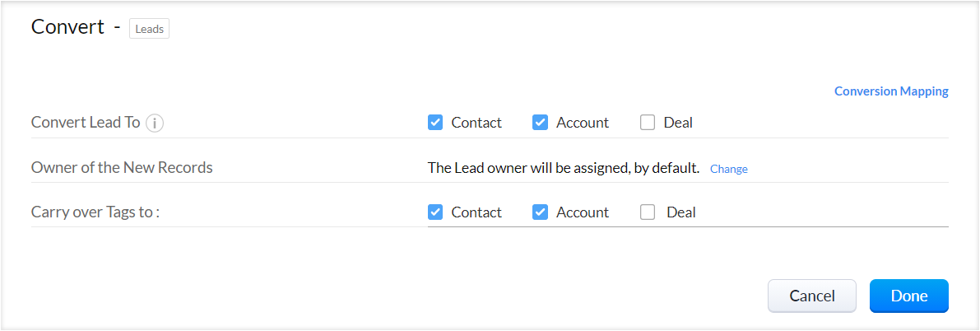This screenshot has height=331, width=980.
Task: Enable Deal checkbox in Convert Lead To row
Action: coord(648,123)
